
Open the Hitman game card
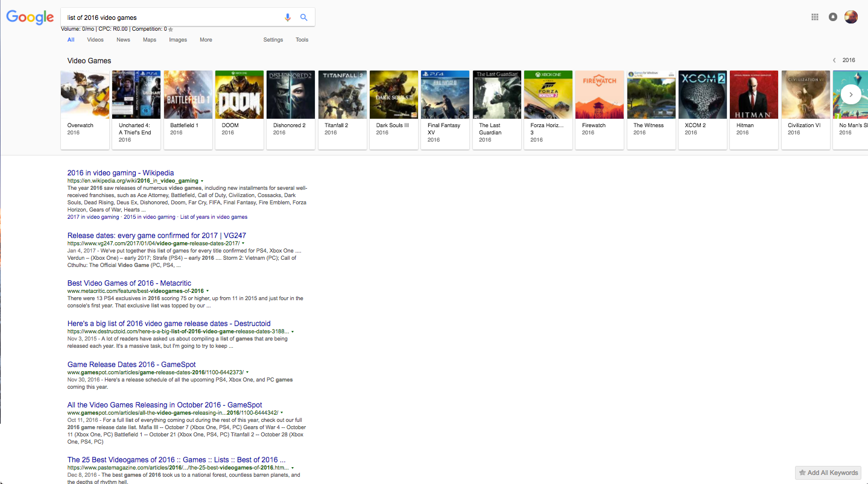pos(755,110)
